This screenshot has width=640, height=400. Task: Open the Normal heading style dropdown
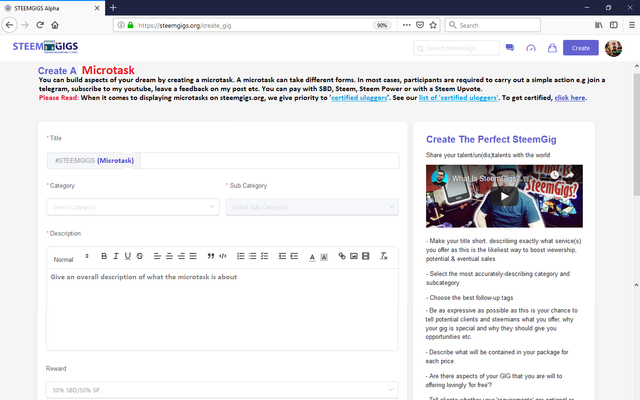click(71, 259)
